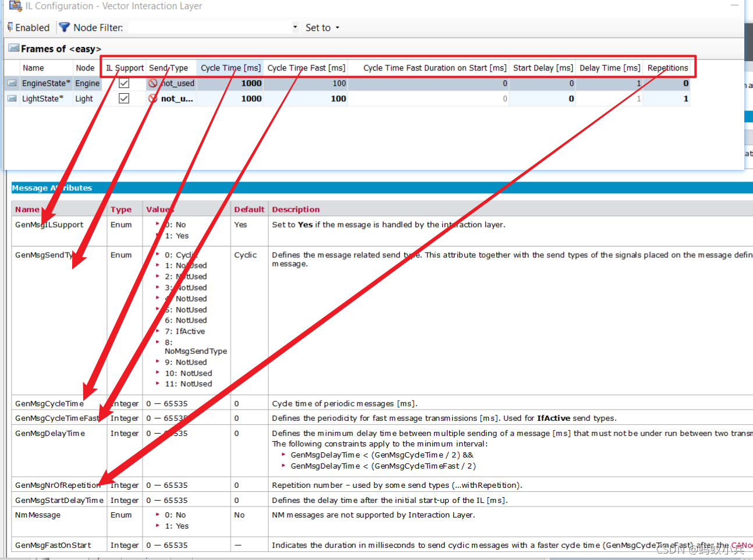Click the Start Delay [ms] column header

[542, 68]
